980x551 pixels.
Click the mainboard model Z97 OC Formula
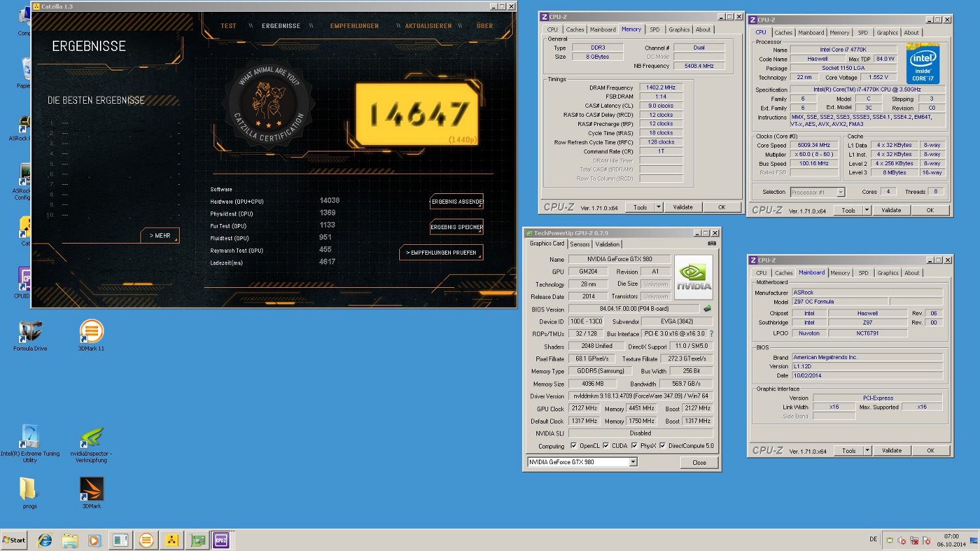pos(840,302)
